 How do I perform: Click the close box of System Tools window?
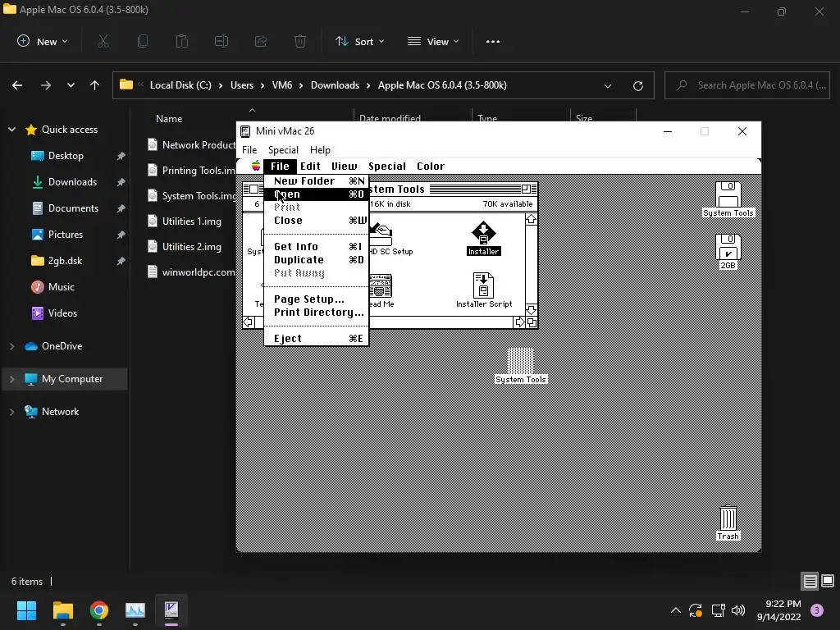point(254,189)
